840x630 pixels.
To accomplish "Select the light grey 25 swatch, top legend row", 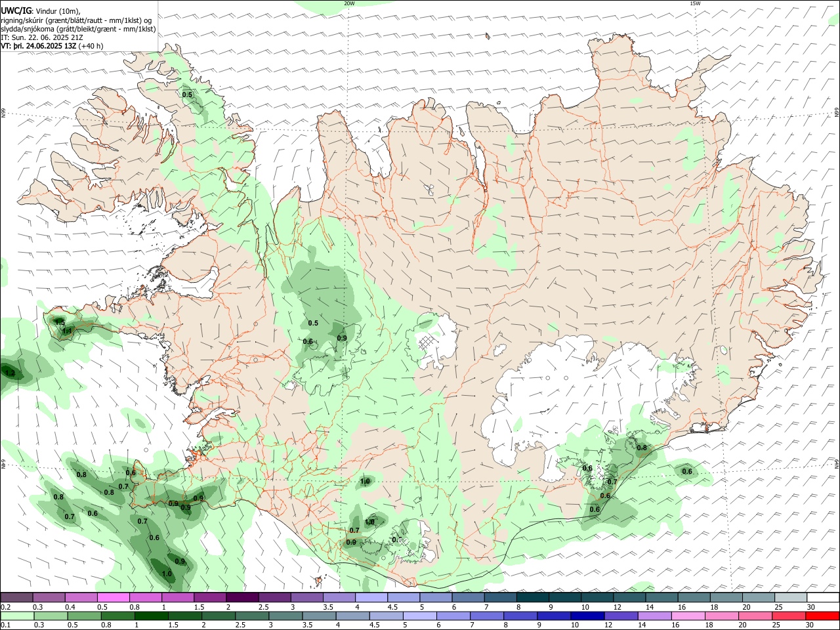I will (790, 598).
